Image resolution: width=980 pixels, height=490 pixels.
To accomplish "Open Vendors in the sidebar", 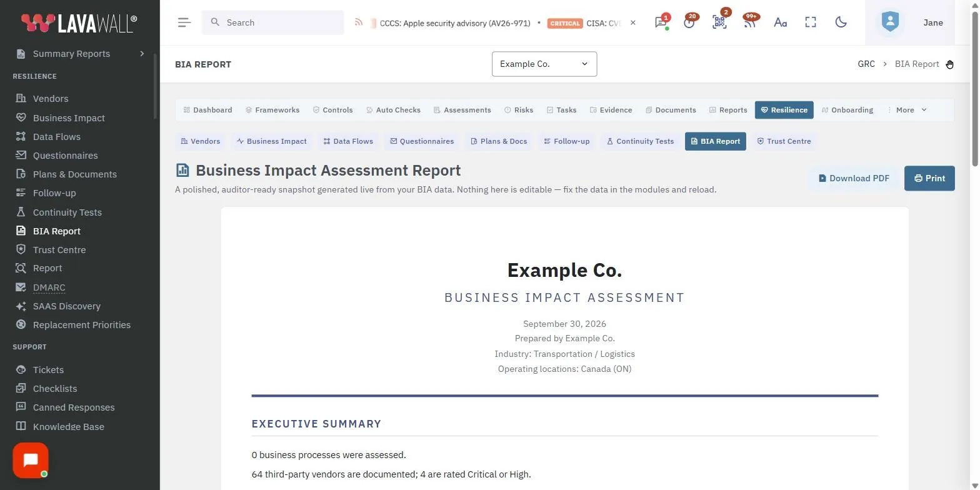I will [51, 98].
